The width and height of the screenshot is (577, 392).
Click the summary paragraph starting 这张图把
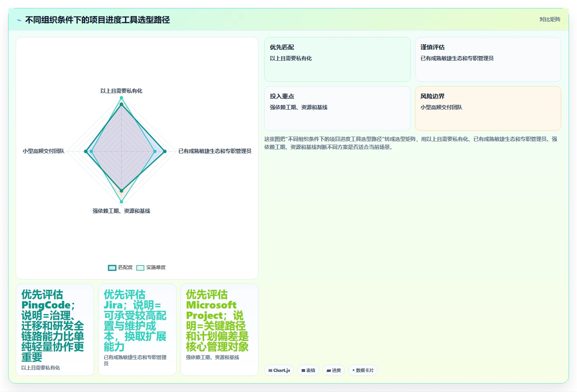[411, 143]
